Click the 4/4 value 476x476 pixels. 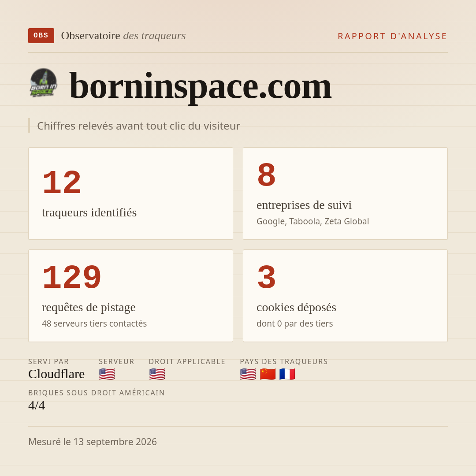click(x=37, y=405)
